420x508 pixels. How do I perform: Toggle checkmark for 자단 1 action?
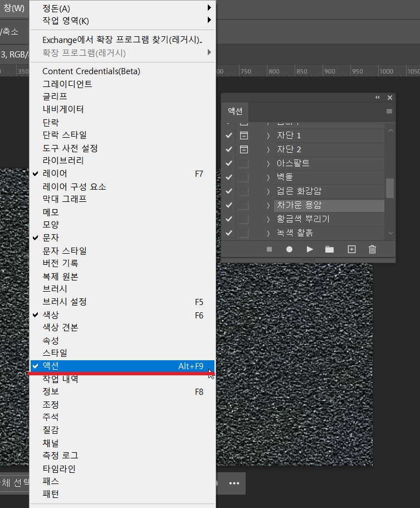coord(229,136)
